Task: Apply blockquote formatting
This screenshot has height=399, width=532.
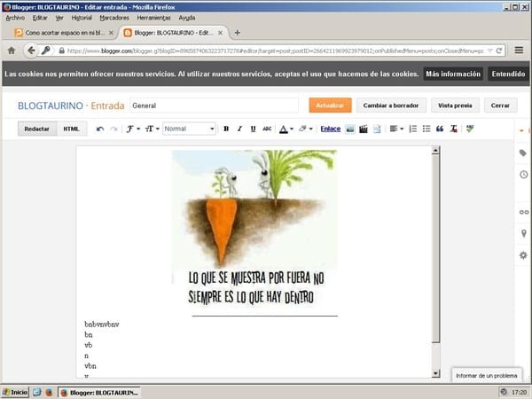Action: [440, 129]
